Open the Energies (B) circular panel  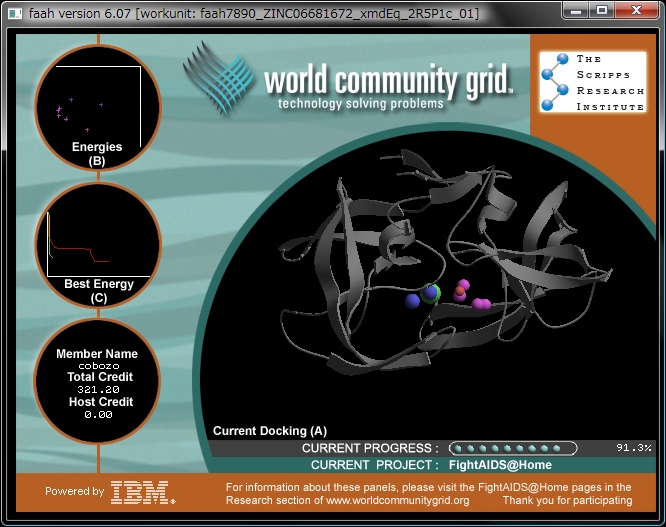point(98,107)
